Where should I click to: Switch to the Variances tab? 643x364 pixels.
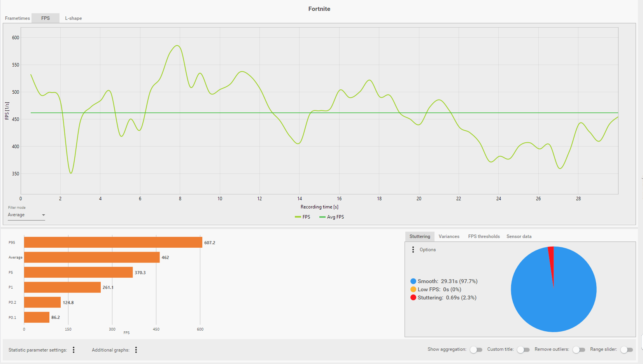pos(449,236)
